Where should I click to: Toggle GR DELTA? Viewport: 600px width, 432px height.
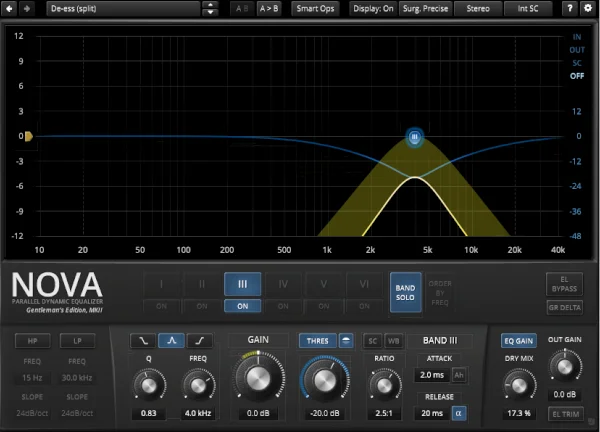click(x=564, y=307)
